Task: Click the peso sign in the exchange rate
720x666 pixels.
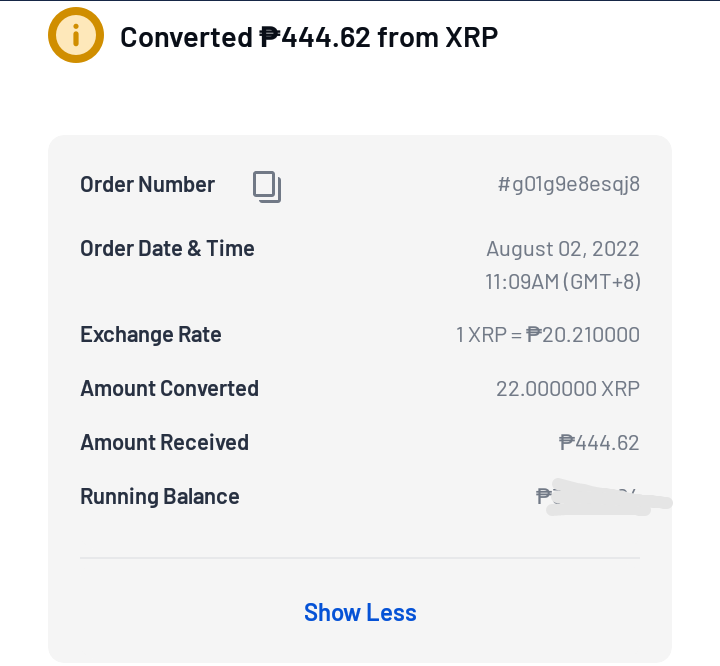Action: pos(534,334)
